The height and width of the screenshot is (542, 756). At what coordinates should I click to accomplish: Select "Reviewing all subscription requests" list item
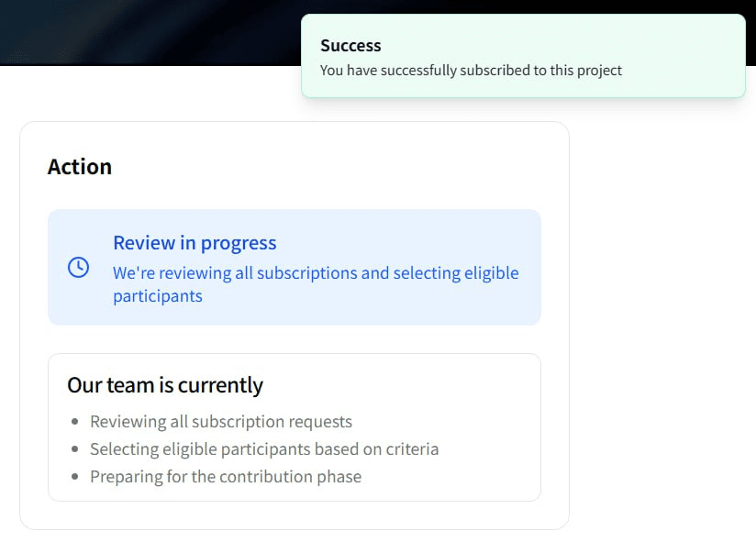(221, 422)
